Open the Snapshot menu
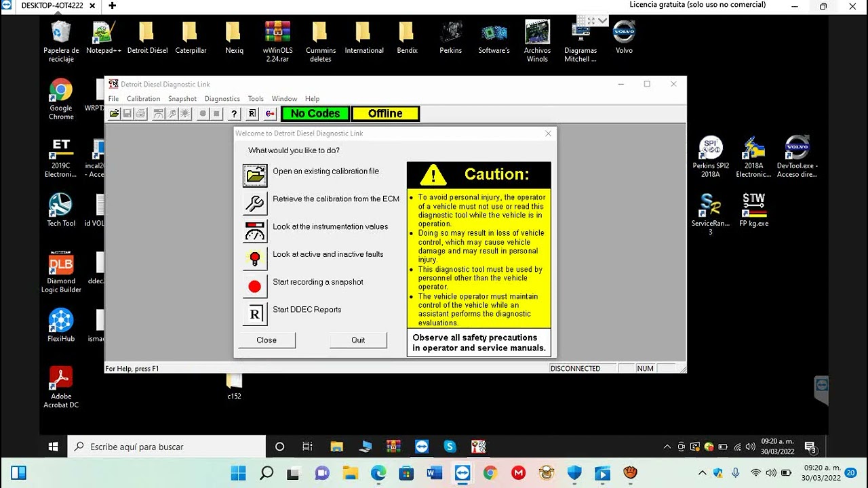Viewport: 868px width, 488px height. pos(182,99)
